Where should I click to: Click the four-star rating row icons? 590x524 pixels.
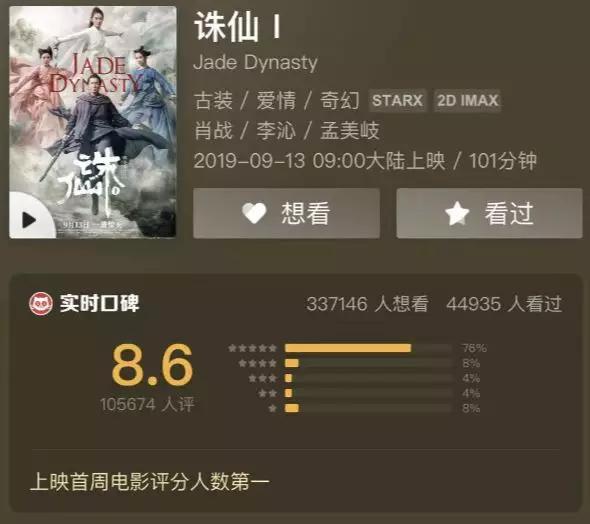coord(258,363)
